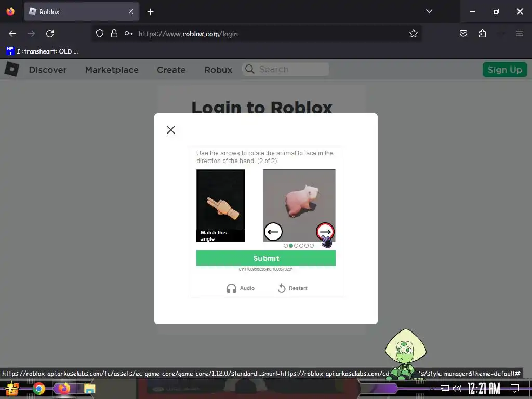Restart the captcha challenge
Image resolution: width=532 pixels, height=399 pixels.
tap(292, 288)
